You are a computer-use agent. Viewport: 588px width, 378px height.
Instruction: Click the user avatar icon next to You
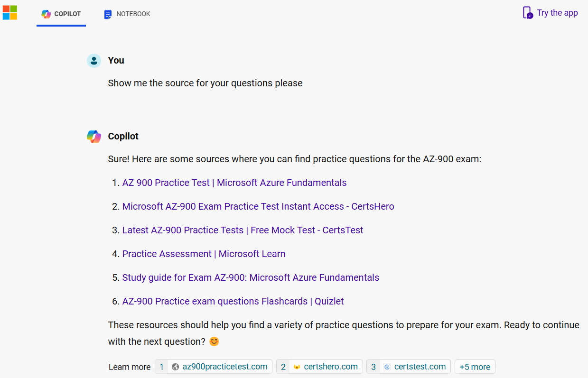(x=94, y=60)
